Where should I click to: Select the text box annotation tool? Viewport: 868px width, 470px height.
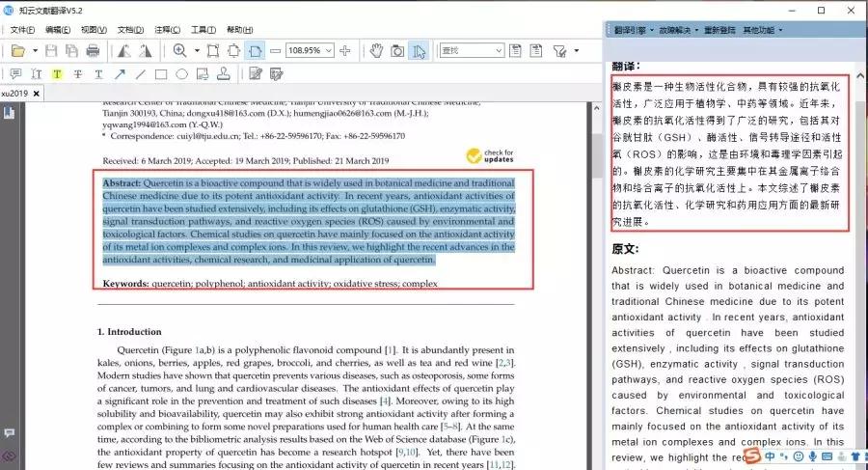pos(203,74)
